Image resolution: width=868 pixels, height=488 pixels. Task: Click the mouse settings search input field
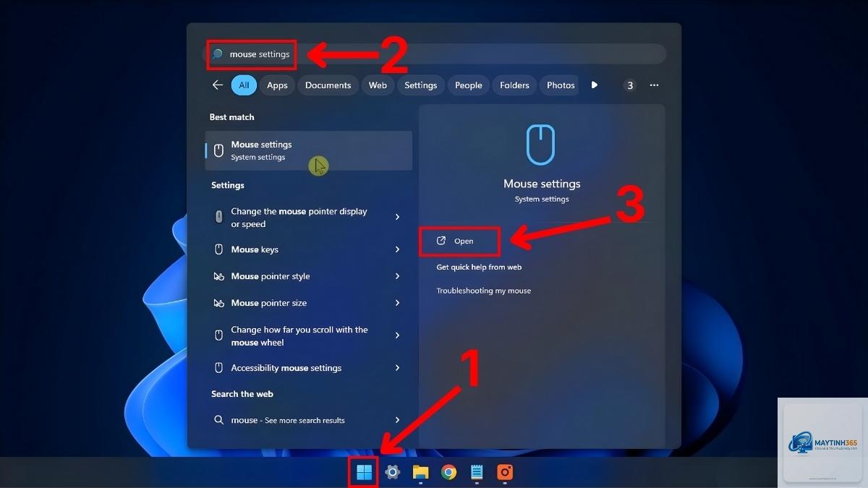(x=435, y=54)
